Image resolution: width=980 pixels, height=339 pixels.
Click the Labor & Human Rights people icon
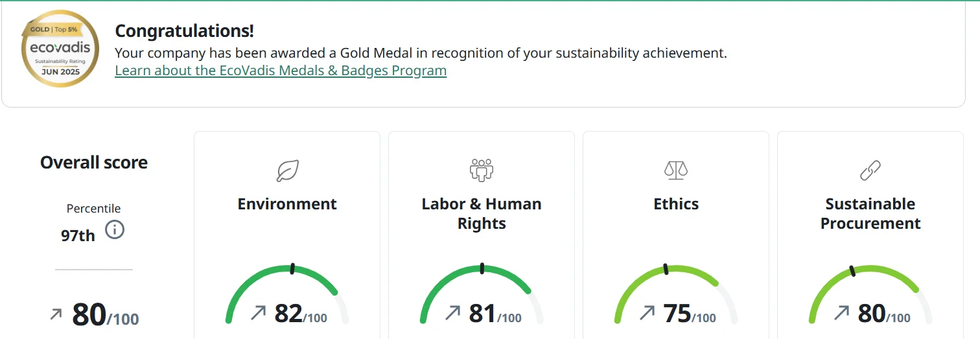[x=482, y=170]
